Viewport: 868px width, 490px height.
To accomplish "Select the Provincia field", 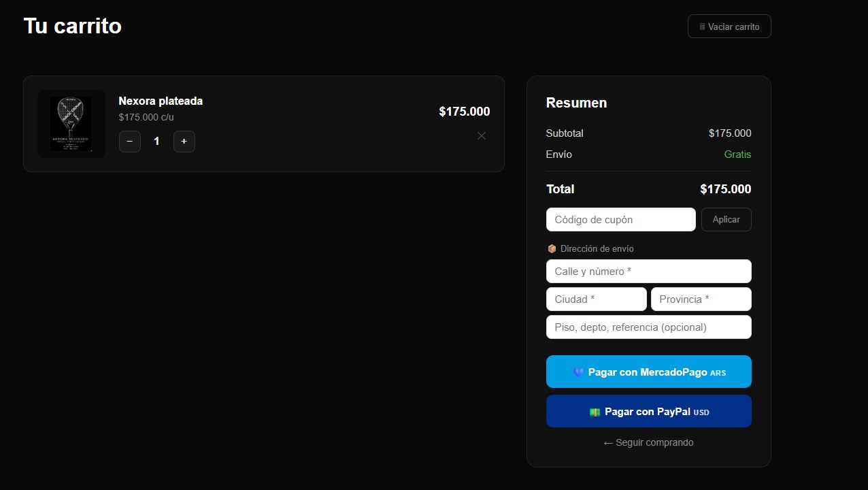I will (701, 299).
